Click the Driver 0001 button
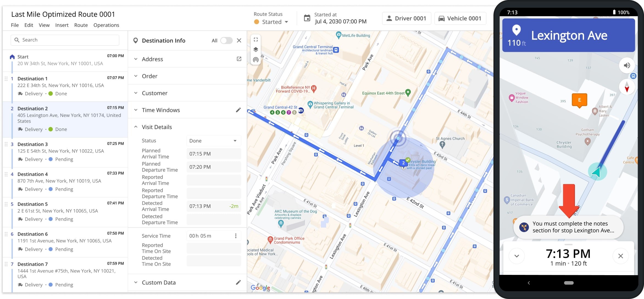The width and height of the screenshot is (644, 299). (406, 18)
